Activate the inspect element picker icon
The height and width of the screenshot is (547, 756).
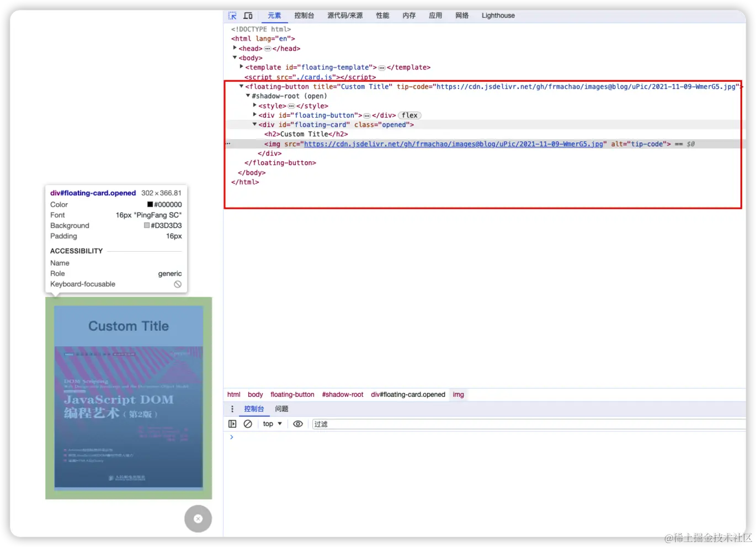[x=232, y=15]
